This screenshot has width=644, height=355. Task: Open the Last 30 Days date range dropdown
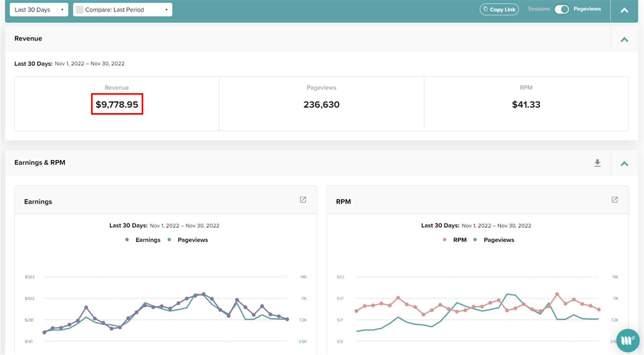(x=39, y=10)
